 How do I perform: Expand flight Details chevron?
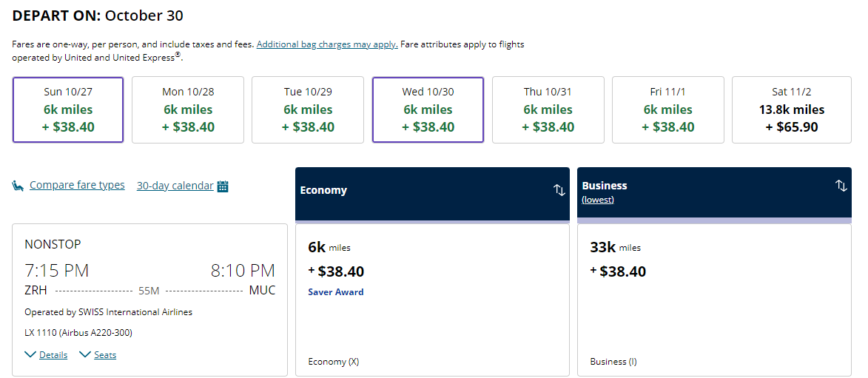[30, 354]
